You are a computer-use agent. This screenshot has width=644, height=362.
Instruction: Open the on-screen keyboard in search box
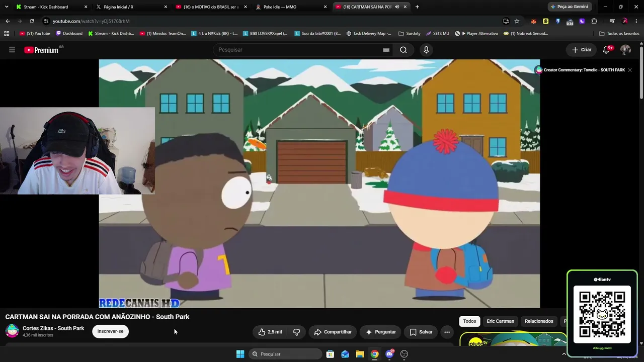coord(386,50)
